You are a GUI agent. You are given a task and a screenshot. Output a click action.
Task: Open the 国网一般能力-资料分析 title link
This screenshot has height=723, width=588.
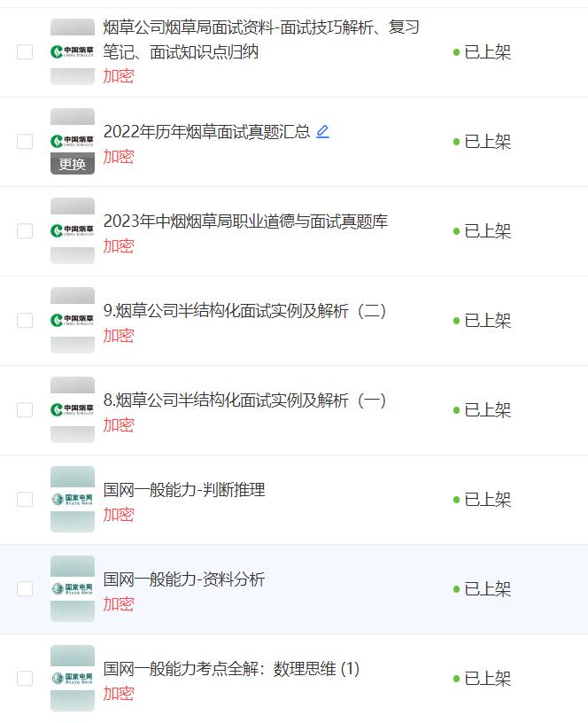(x=184, y=579)
